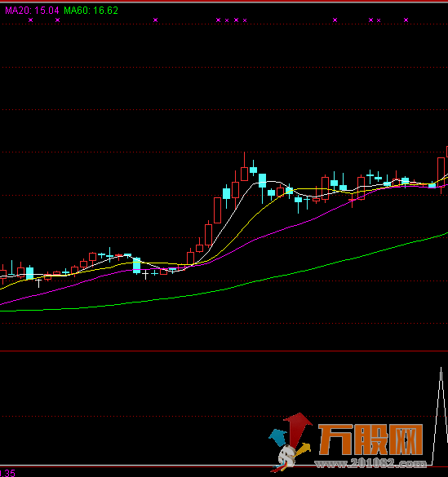Click the red arrow and dollar logo icon

point(291,441)
